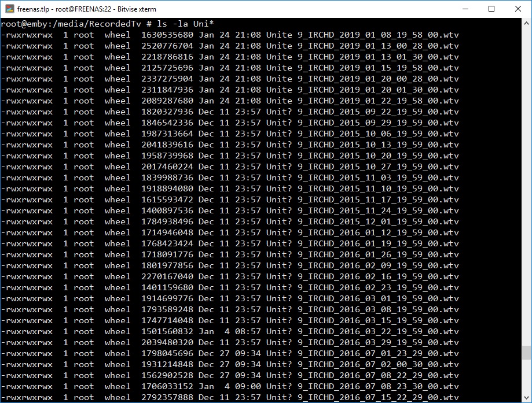Image resolution: width=532 pixels, height=403 pixels.
Task: Click file name ending 2015_11_10_19_59_00.wtv
Action: 362,188
